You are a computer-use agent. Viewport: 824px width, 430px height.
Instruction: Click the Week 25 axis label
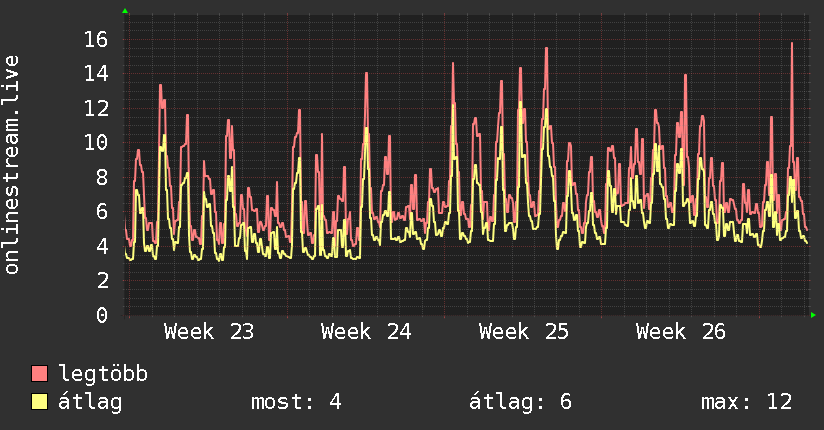coord(524,332)
